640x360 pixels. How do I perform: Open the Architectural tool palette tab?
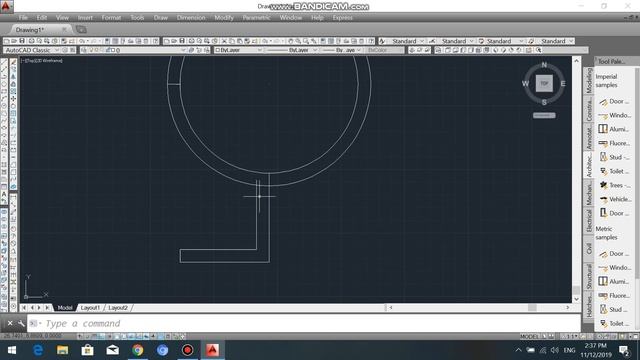[x=589, y=165]
